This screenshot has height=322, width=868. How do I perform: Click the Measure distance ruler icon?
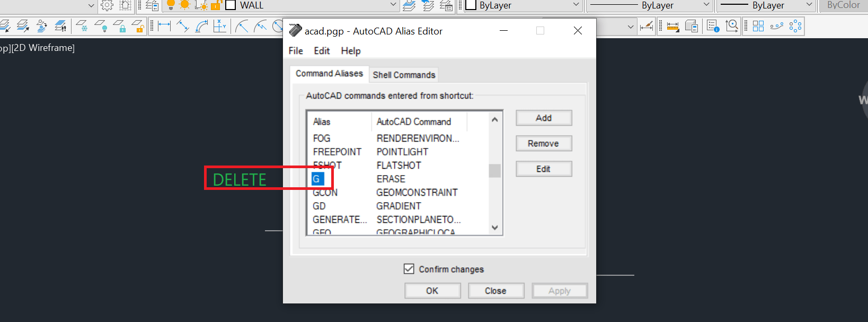tap(673, 26)
